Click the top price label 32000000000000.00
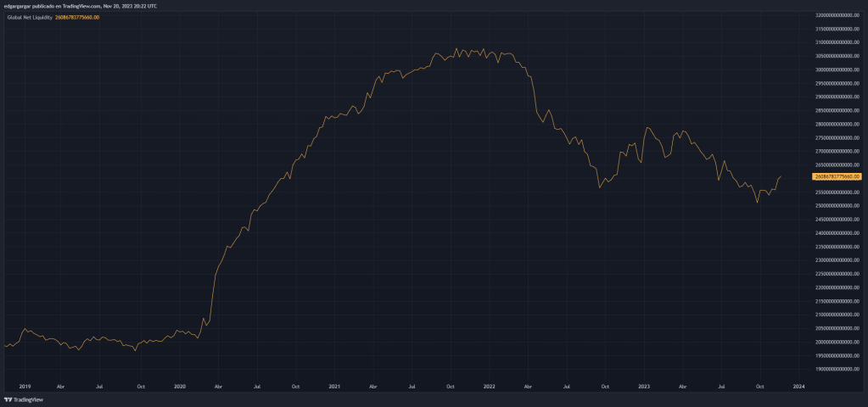The image size is (868, 407). (837, 14)
